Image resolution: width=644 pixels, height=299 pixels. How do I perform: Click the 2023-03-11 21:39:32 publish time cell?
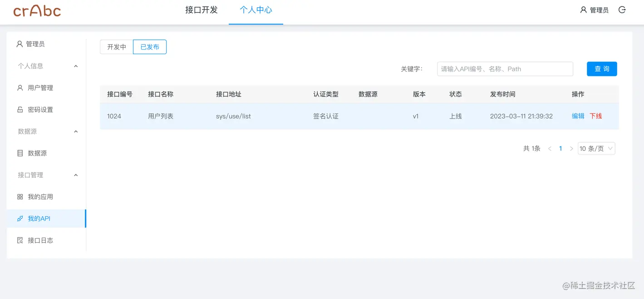pos(521,116)
